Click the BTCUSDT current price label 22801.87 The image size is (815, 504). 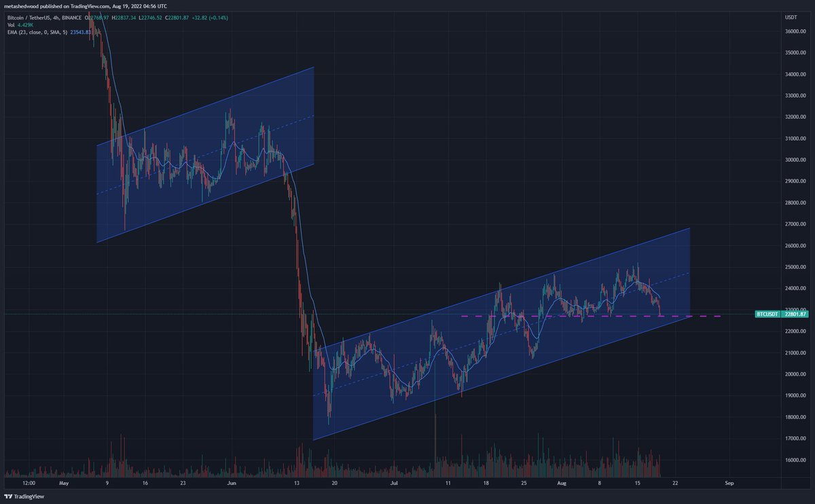pyautogui.click(x=782, y=314)
